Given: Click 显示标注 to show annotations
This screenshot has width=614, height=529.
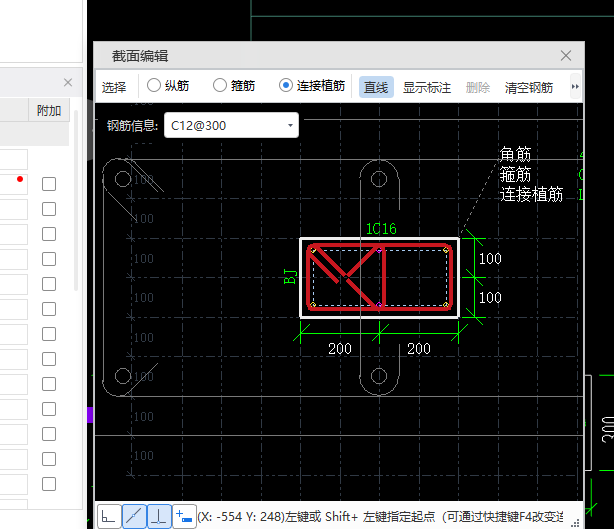Looking at the screenshot, I should click(427, 87).
